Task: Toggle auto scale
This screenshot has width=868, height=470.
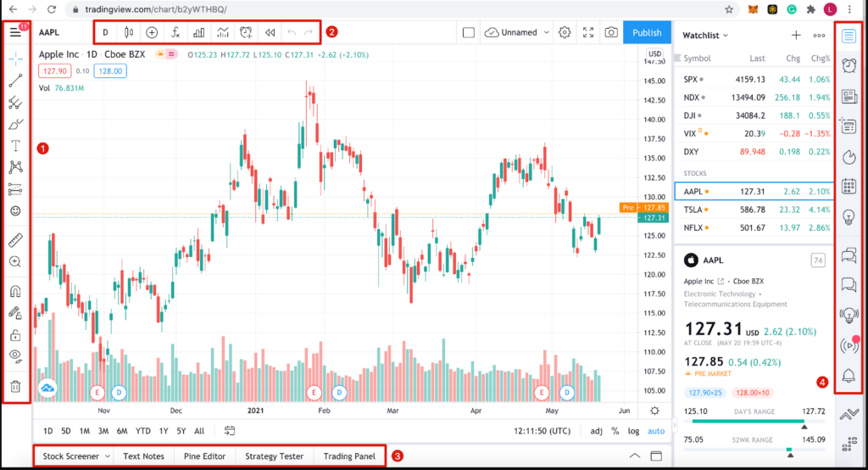Action: (656, 431)
